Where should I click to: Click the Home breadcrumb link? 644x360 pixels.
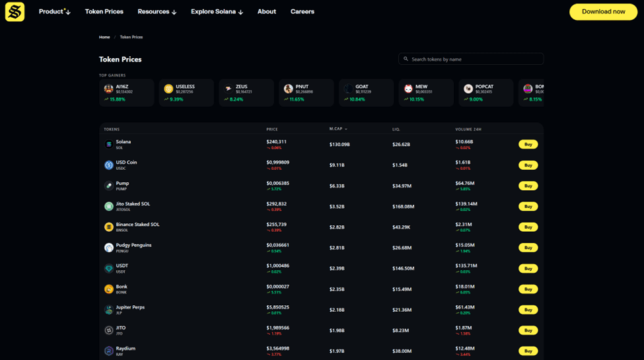click(x=104, y=37)
